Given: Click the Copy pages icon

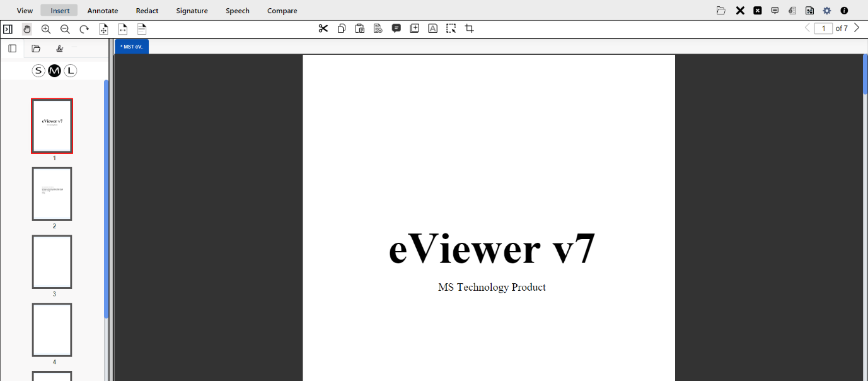Looking at the screenshot, I should (342, 28).
